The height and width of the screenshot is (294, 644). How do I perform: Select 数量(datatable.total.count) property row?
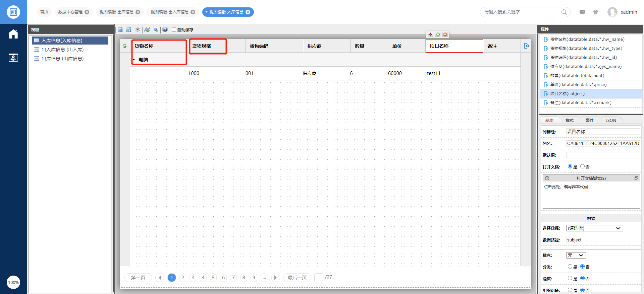coord(591,76)
